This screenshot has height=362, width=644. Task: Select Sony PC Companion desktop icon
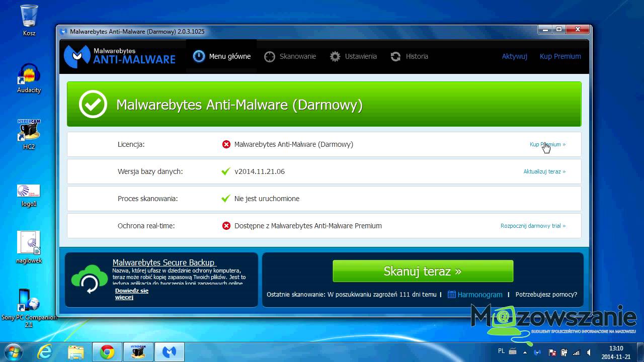[29, 308]
